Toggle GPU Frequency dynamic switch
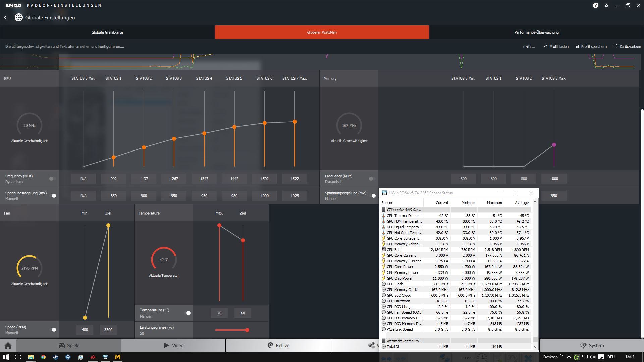 (x=52, y=179)
